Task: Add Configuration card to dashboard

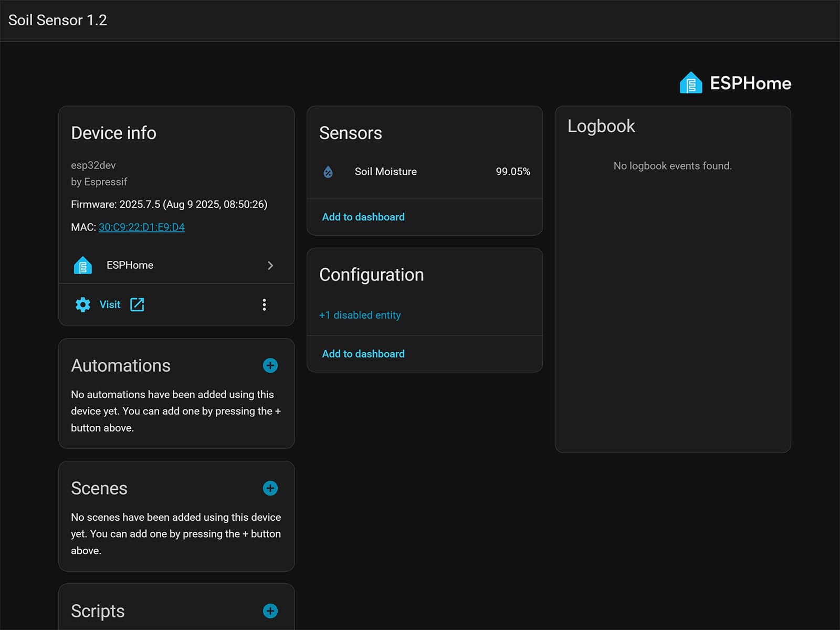Action: point(363,354)
